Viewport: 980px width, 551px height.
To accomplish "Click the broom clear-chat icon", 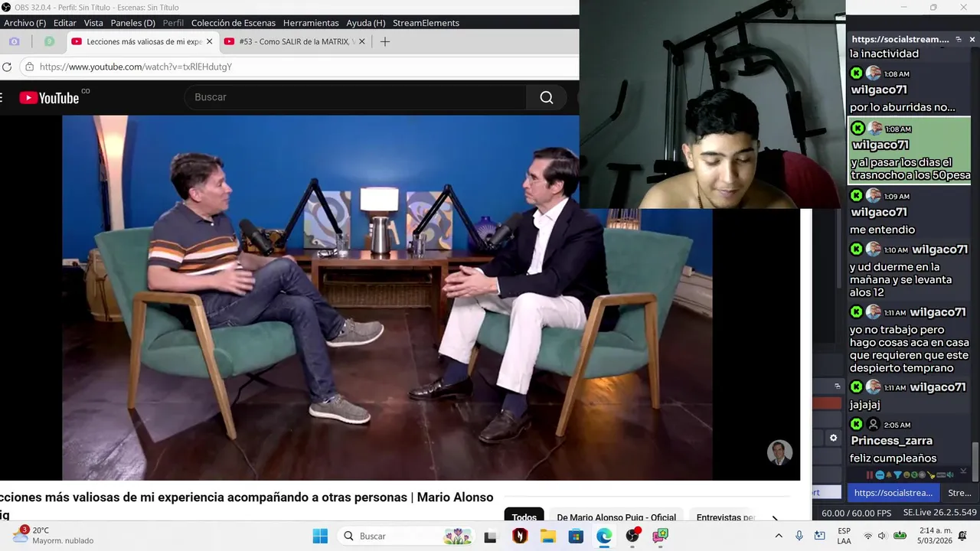I will point(932,475).
